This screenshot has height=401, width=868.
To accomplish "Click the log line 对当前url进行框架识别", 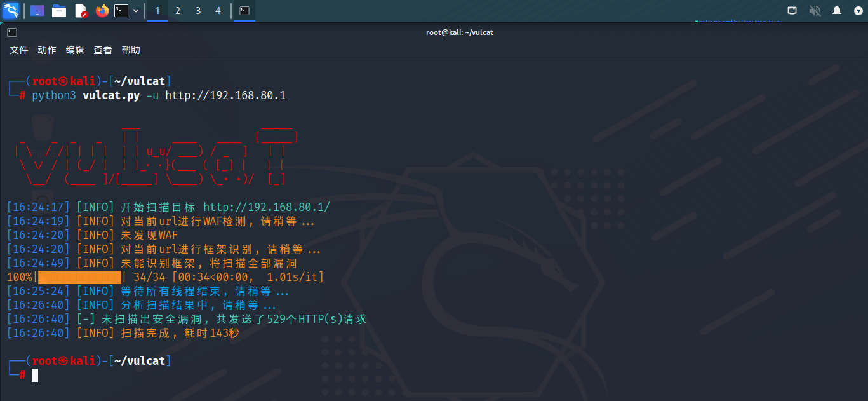I will pyautogui.click(x=220, y=249).
